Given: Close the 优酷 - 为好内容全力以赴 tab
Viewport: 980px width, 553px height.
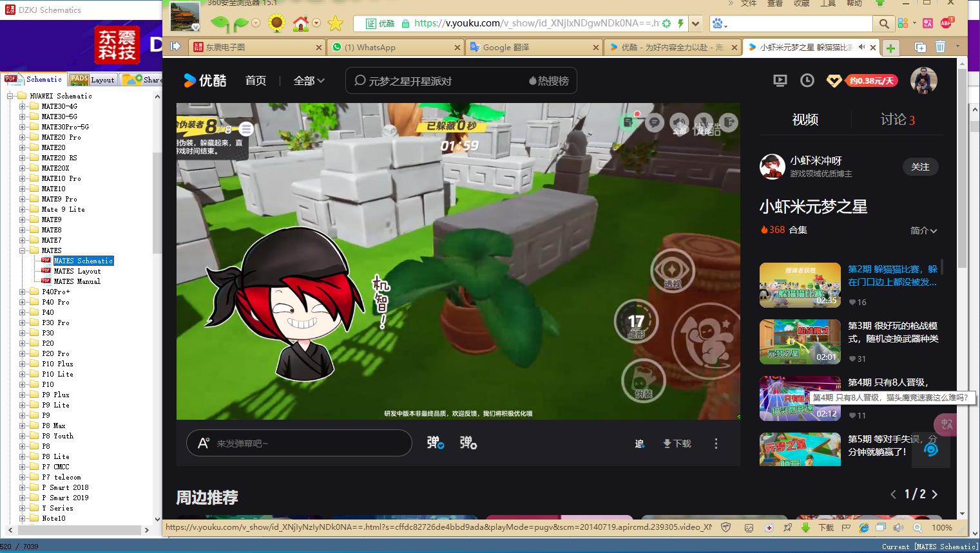Looking at the screenshot, I should pos(734,48).
